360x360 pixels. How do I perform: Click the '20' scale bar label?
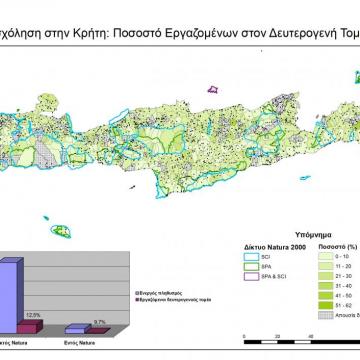pos(277,336)
